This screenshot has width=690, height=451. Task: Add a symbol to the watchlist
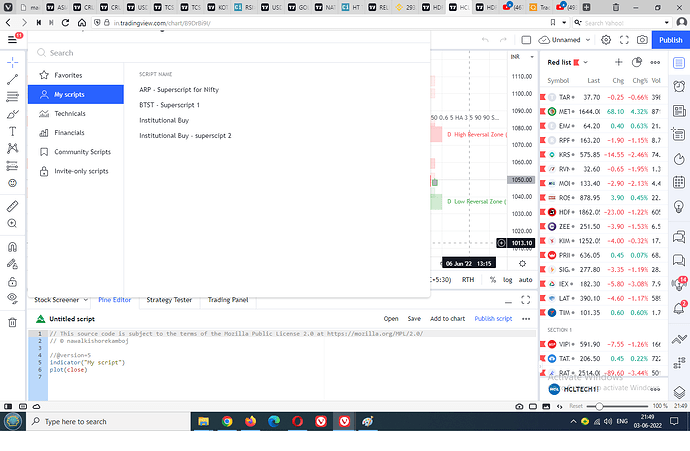pos(619,62)
